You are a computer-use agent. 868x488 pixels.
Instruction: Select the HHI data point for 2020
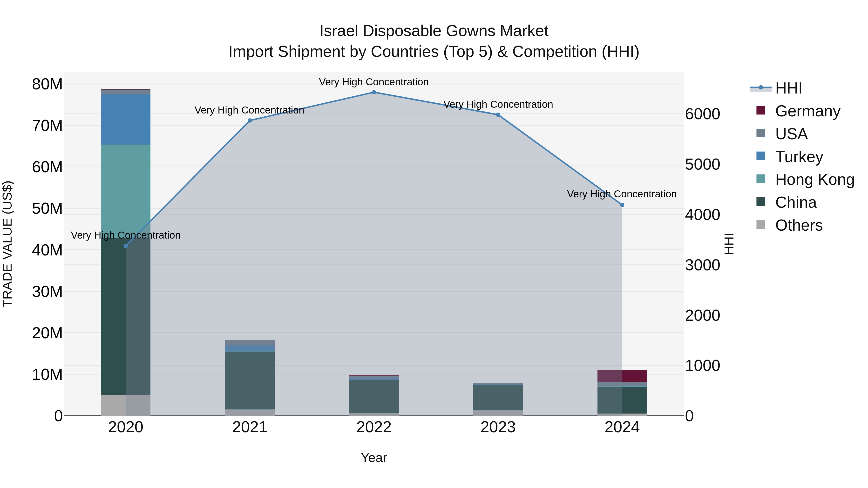pyautogui.click(x=126, y=246)
